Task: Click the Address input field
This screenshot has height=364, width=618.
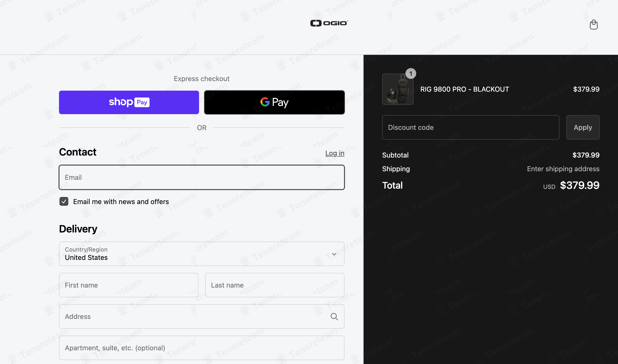Action: 194,316
